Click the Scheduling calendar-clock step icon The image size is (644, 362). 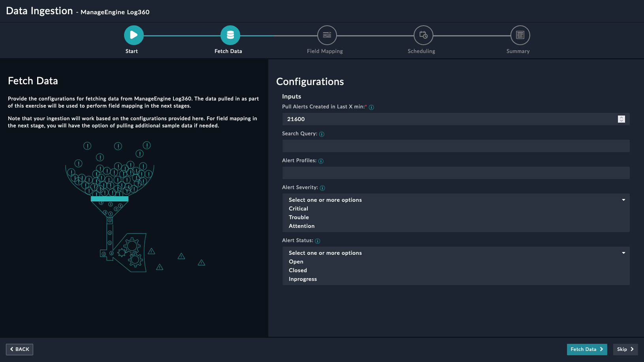point(423,35)
